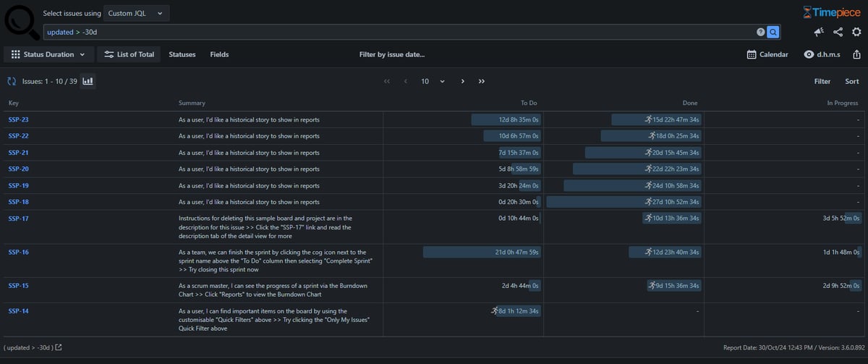Open issue SSP-22

click(18, 136)
